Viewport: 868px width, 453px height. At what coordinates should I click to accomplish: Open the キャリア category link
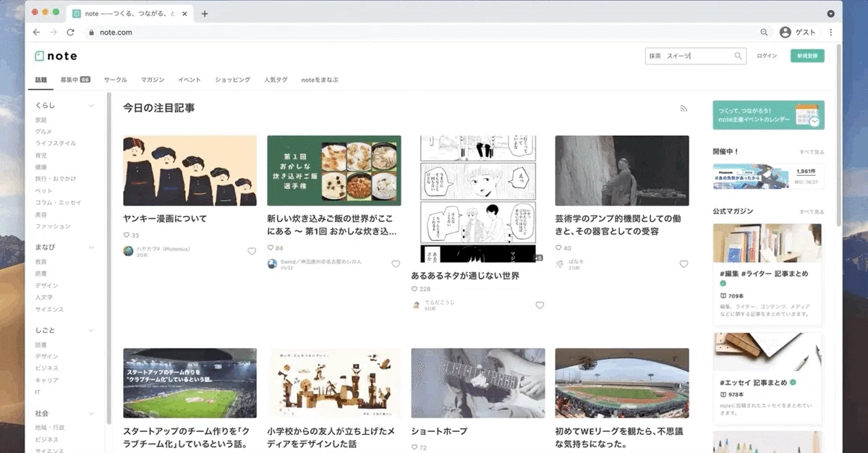[x=46, y=380]
